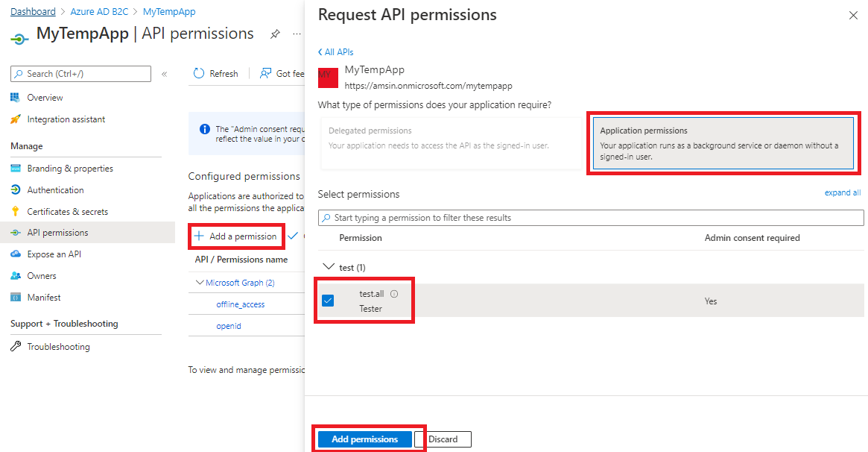Click the Refresh toolbar button
This screenshot has width=868, height=452.
tap(216, 73)
